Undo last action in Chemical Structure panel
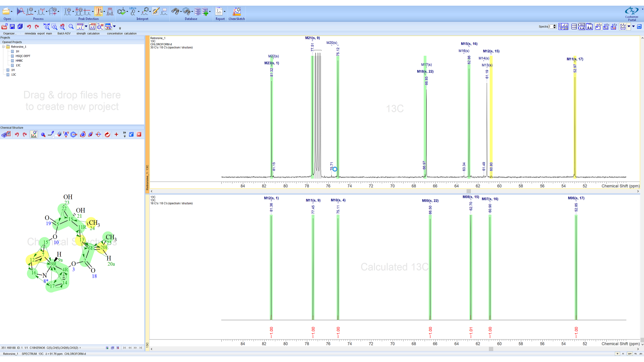The width and height of the screenshot is (644, 362). tap(17, 134)
